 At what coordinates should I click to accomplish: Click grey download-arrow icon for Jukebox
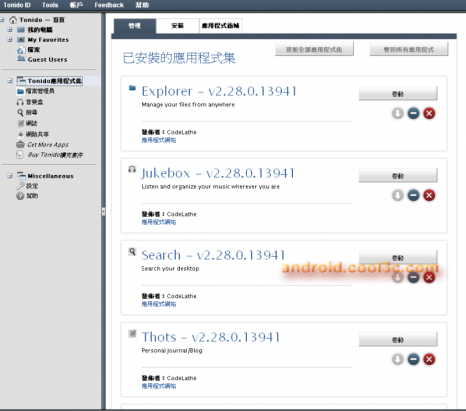coord(398,196)
